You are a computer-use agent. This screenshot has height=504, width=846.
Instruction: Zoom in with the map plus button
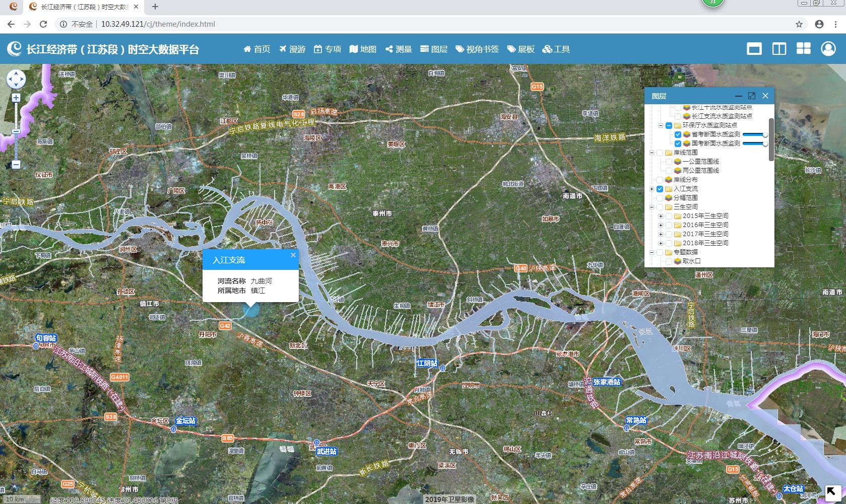point(16,98)
